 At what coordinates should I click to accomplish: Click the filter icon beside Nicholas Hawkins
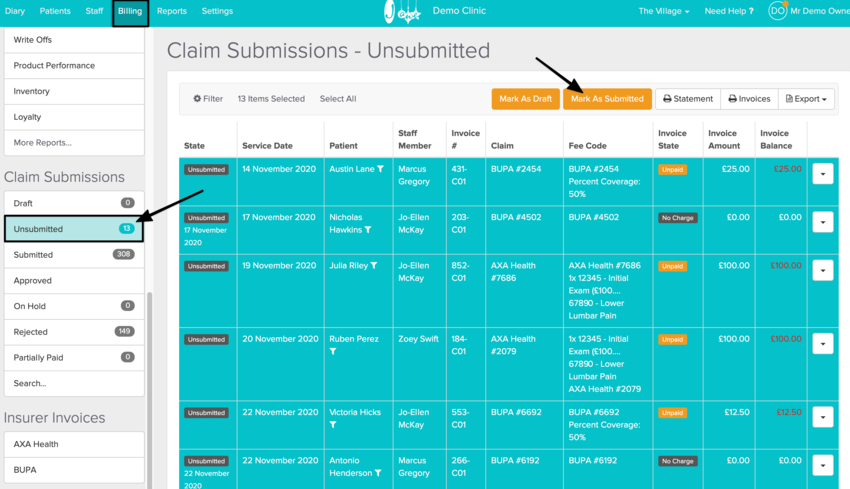[x=368, y=231]
